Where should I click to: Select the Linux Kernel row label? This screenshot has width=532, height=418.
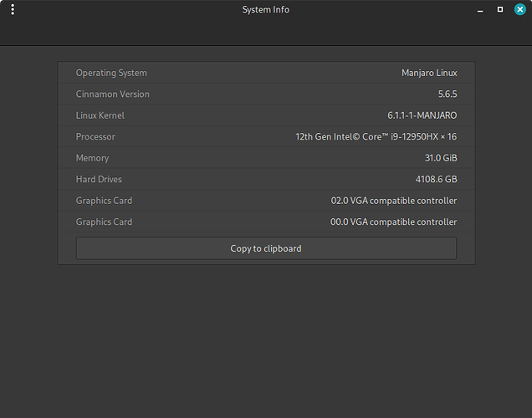(100, 115)
